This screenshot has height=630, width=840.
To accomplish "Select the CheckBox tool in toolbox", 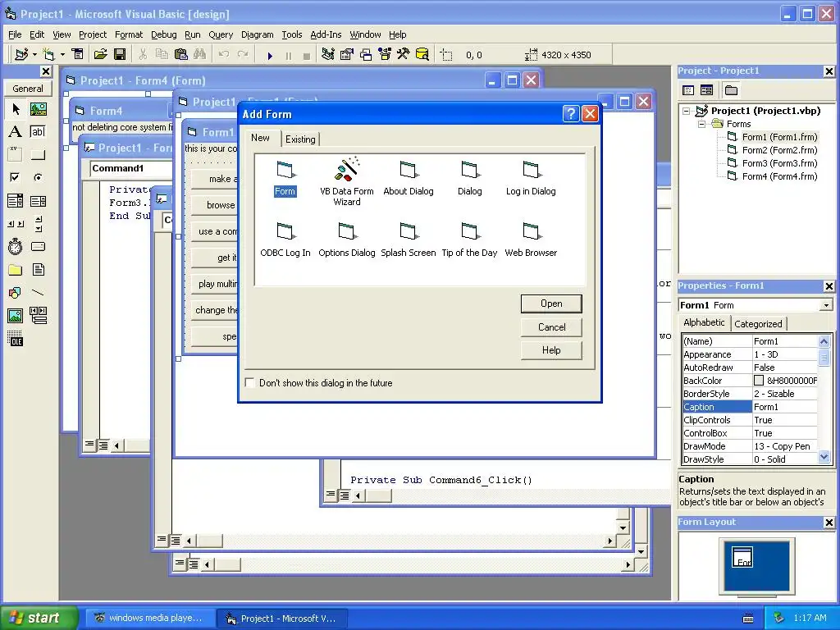I will coord(16,178).
